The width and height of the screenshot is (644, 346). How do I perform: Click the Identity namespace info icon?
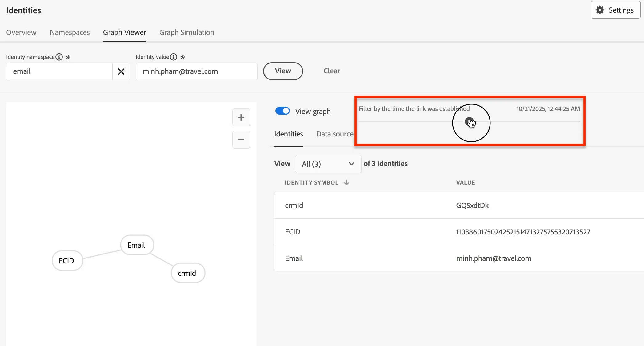(59, 57)
